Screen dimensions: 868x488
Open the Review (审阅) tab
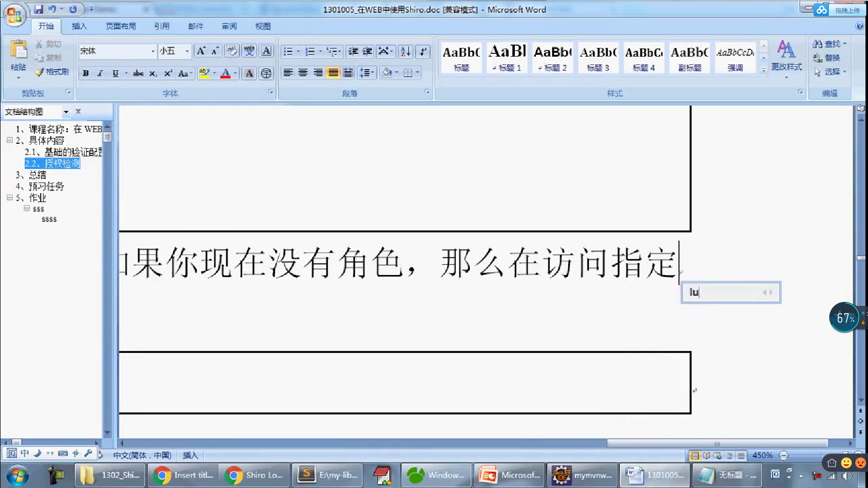pos(229,26)
